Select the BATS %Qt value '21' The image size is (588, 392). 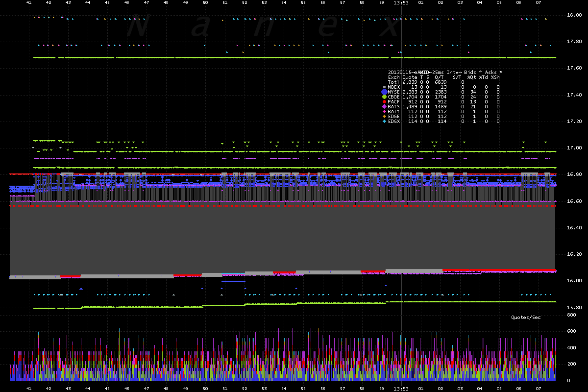[x=473, y=106]
